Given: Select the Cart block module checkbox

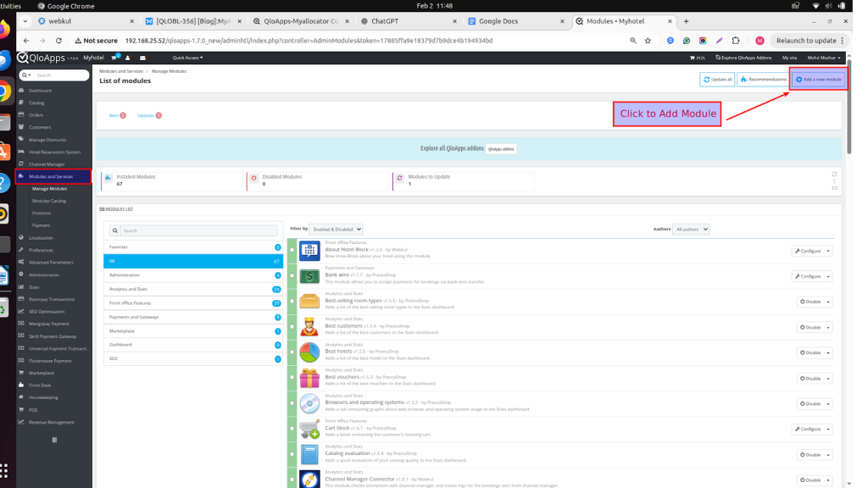Looking at the screenshot, I should [x=292, y=430].
